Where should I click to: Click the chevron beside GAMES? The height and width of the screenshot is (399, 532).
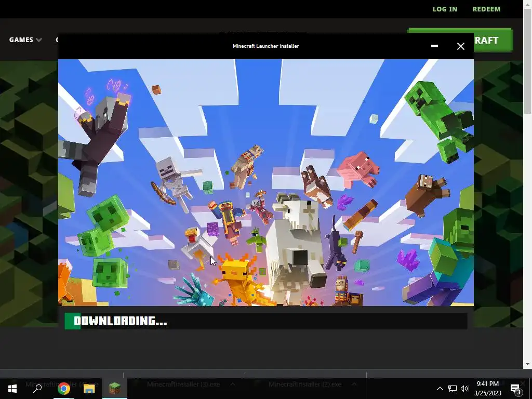tap(39, 40)
